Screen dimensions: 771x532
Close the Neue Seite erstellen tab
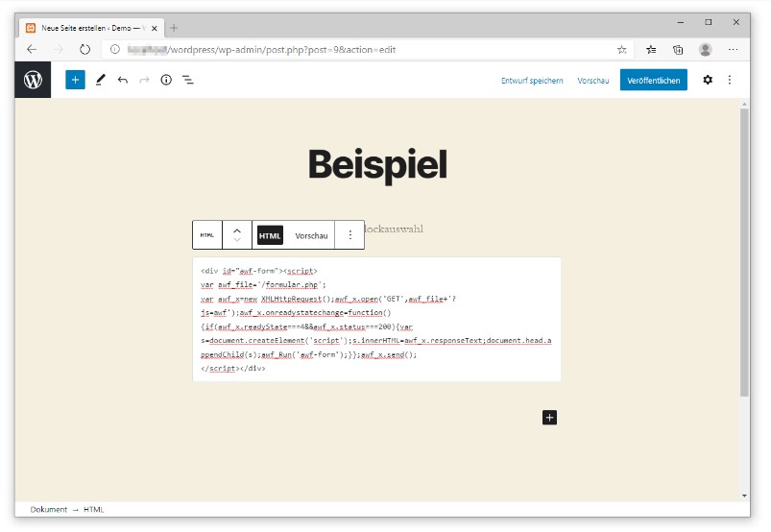click(155, 29)
